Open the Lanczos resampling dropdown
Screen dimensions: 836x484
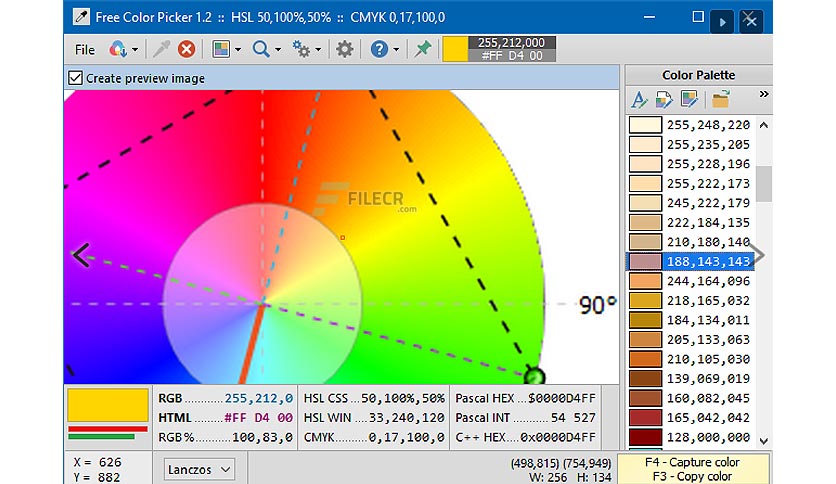198,470
